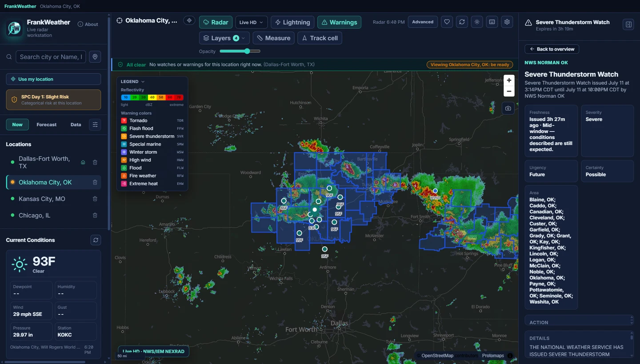This screenshot has height=364, width=640.
Task: Select the Track cell tool
Action: tap(320, 38)
